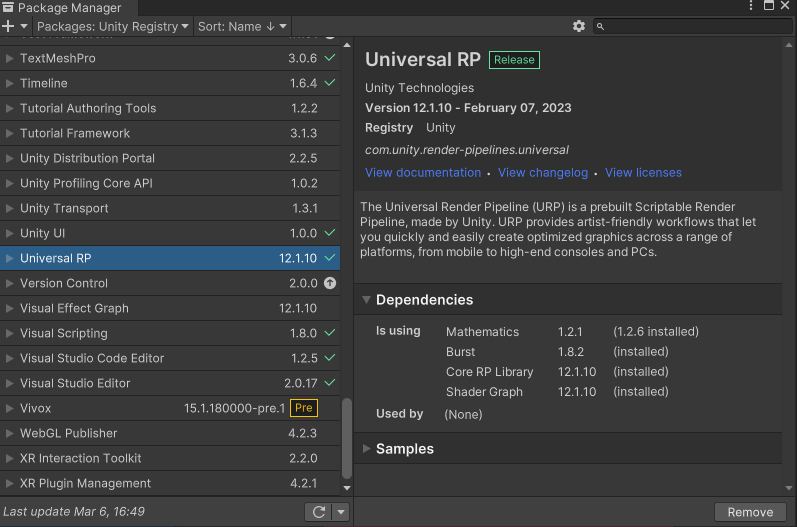797x527 pixels.
Task: Expand the Samples section
Action: coord(366,449)
